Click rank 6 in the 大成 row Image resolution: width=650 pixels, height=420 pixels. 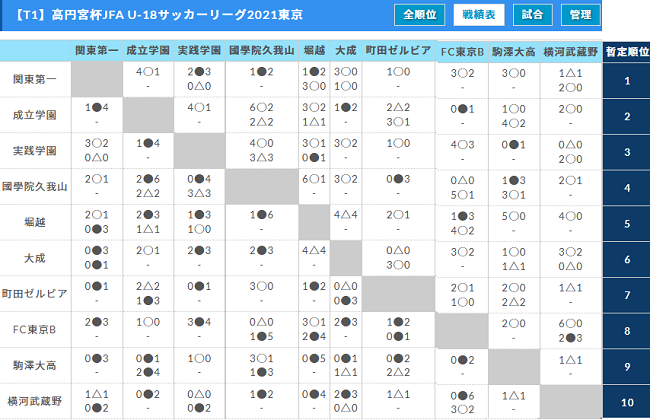tap(627, 260)
